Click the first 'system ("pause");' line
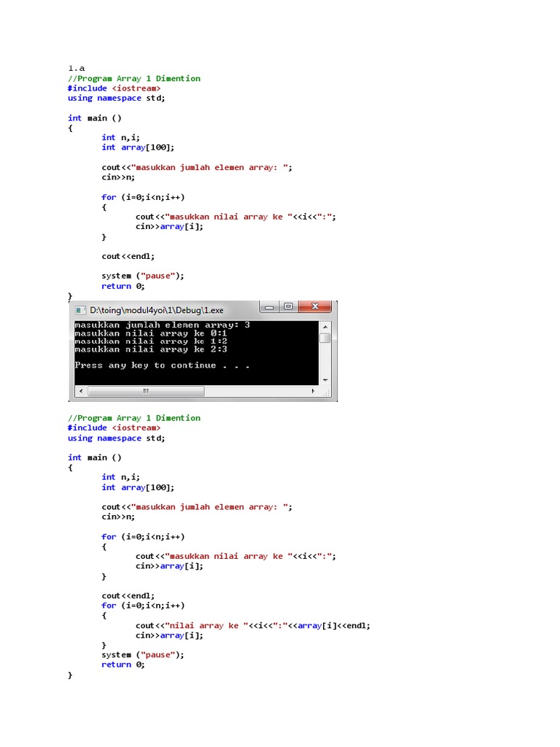Screen dimensions: 560x747 click(142, 276)
